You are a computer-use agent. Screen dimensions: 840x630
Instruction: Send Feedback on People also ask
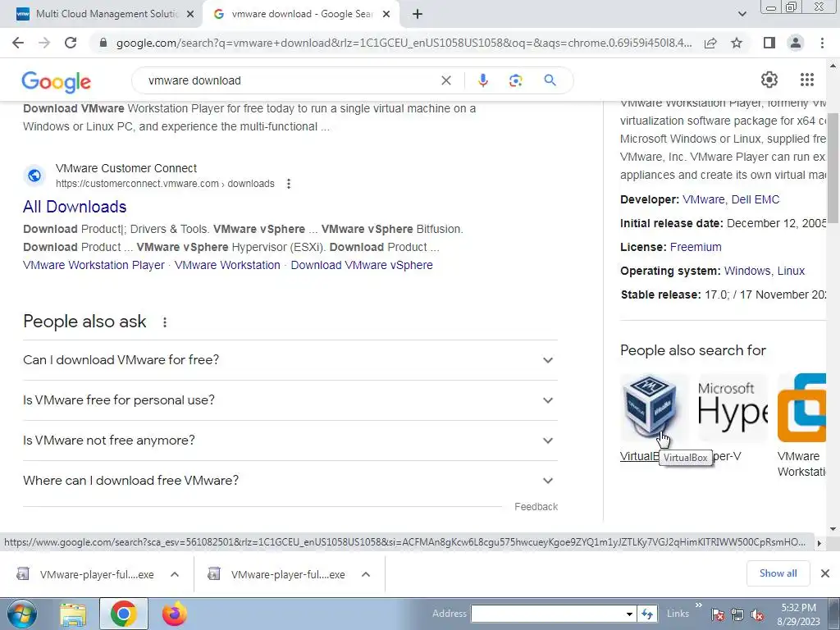[x=536, y=507]
